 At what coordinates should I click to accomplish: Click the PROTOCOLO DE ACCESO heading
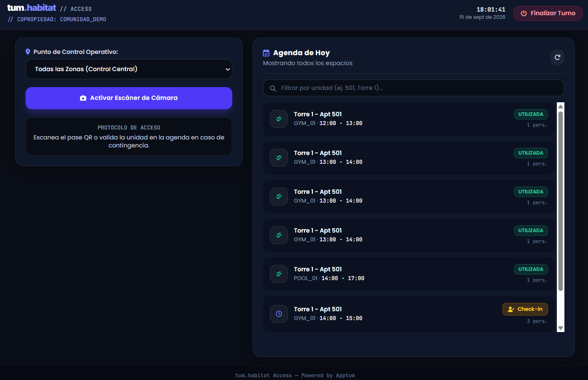129,128
